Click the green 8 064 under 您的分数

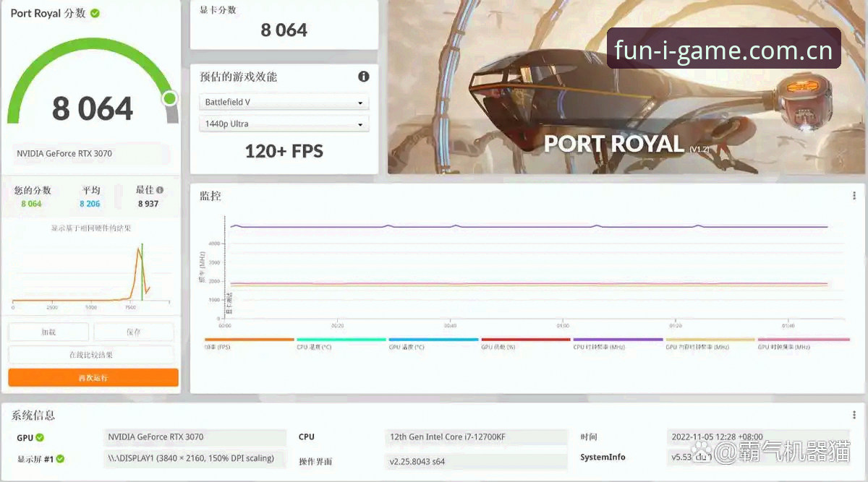pos(31,204)
